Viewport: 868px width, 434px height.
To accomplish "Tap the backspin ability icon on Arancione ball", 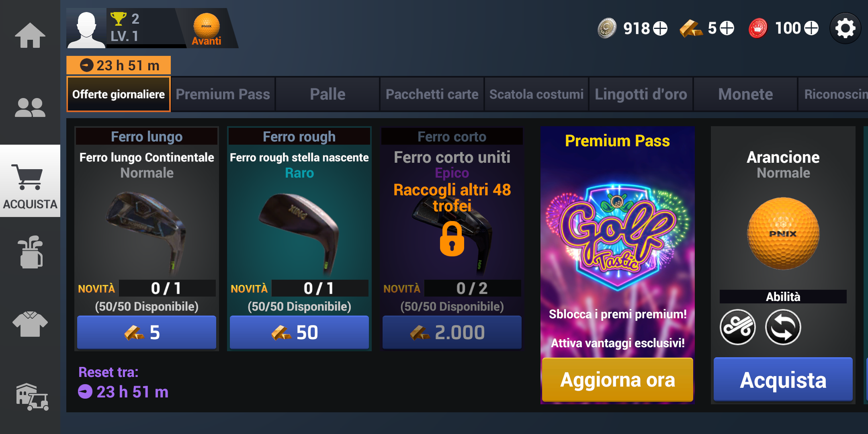I will point(783,327).
